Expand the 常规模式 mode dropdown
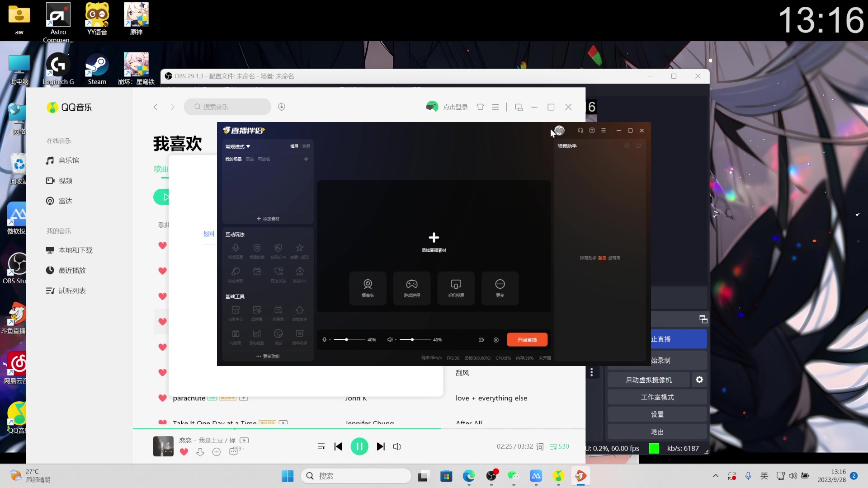Viewport: 868px width, 488px height. 238,146
